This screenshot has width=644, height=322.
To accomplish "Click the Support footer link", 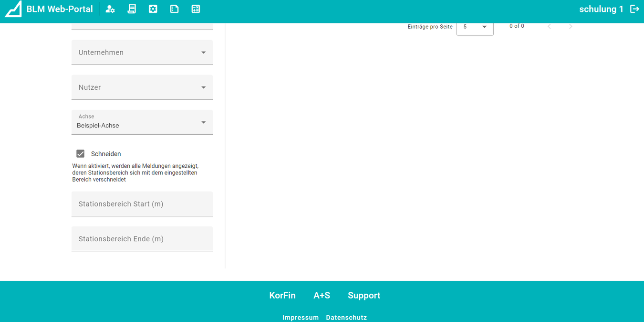I will click(364, 295).
